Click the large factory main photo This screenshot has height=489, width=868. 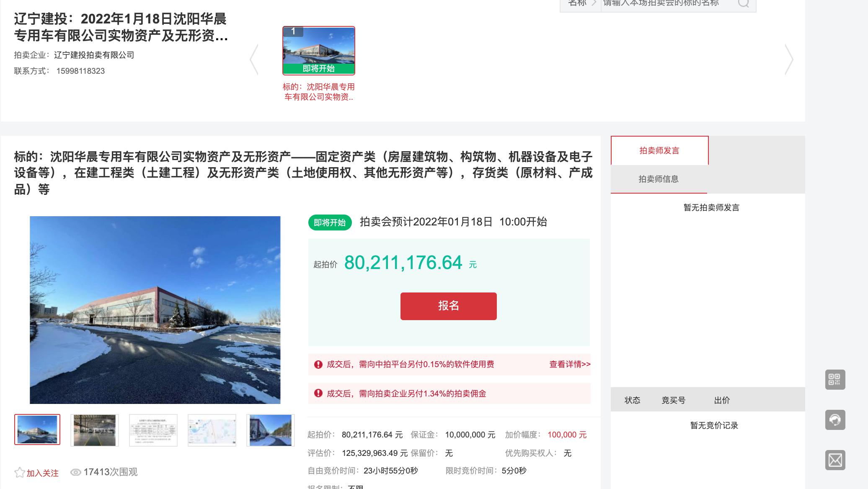pyautogui.click(x=155, y=310)
